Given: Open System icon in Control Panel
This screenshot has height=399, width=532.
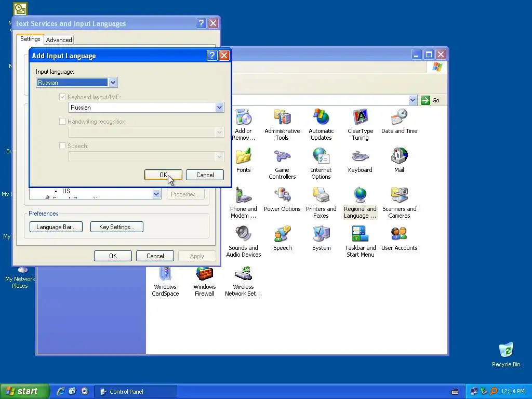Looking at the screenshot, I should tap(321, 238).
